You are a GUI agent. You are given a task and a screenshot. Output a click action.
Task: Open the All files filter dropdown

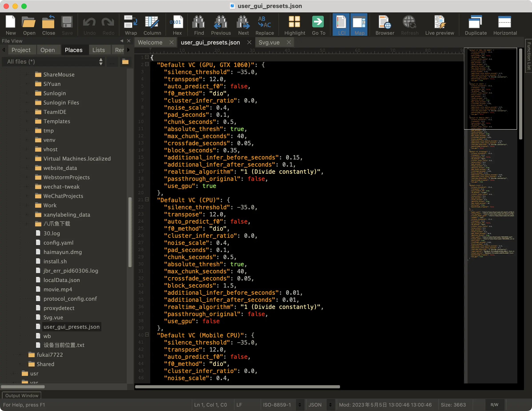(x=54, y=62)
